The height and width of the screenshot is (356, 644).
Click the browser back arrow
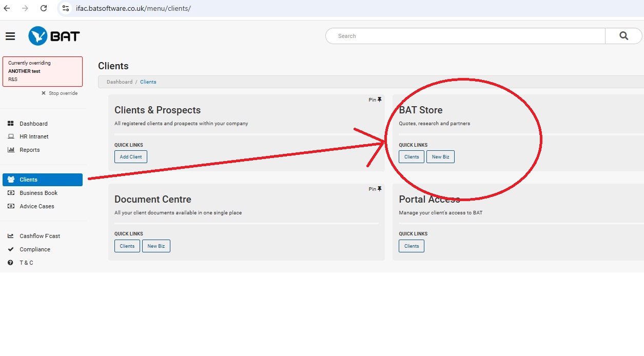click(7, 8)
